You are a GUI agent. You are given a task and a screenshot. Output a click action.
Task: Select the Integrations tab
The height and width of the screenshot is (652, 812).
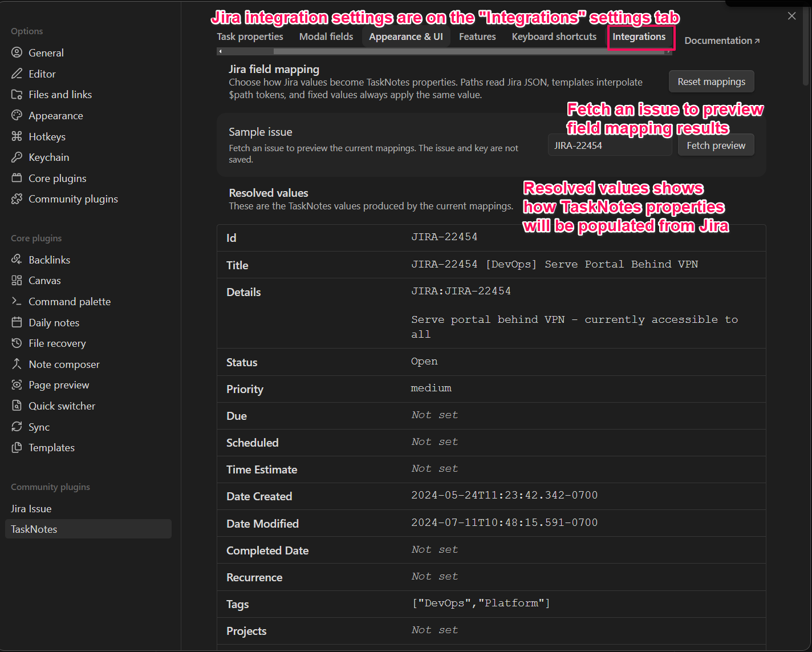[639, 37]
